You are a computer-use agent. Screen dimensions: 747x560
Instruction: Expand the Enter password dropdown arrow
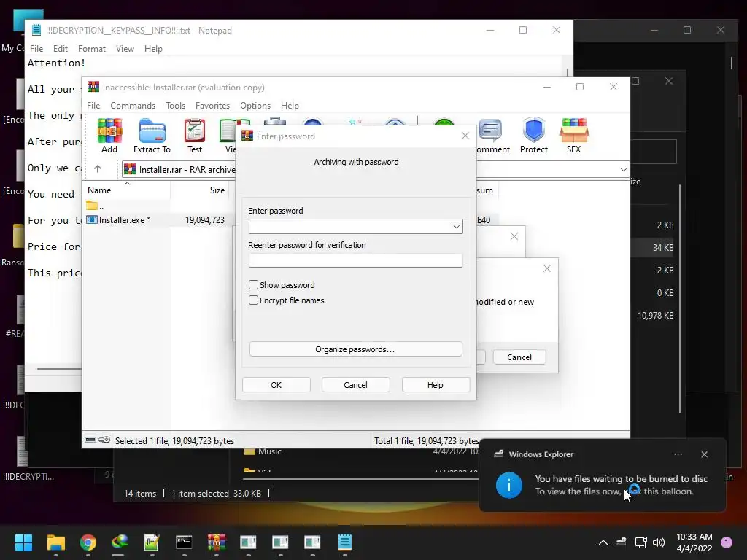coord(457,227)
